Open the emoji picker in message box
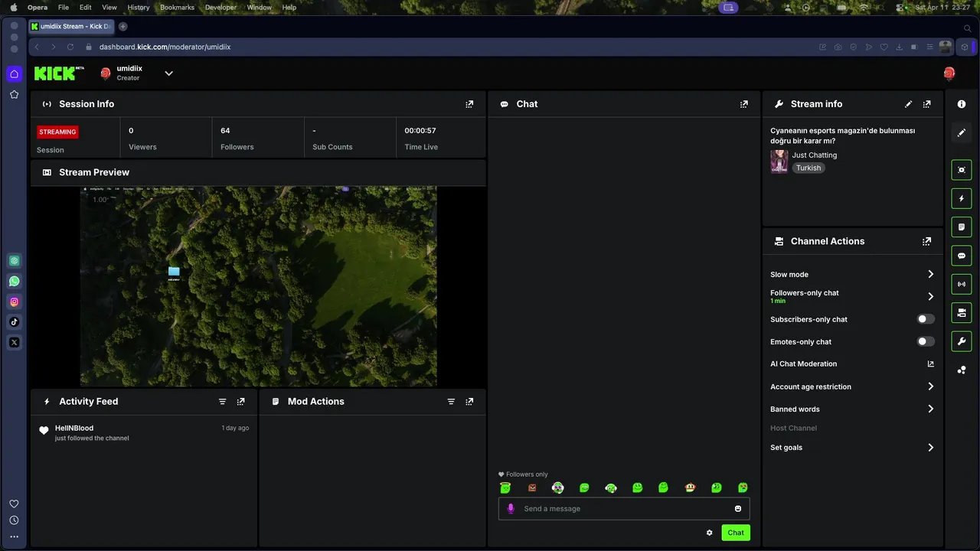Screen dimensions: 980x551 pyautogui.click(x=738, y=509)
